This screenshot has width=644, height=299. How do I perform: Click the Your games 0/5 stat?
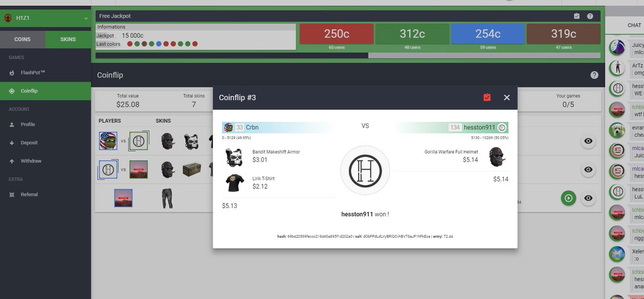point(568,100)
